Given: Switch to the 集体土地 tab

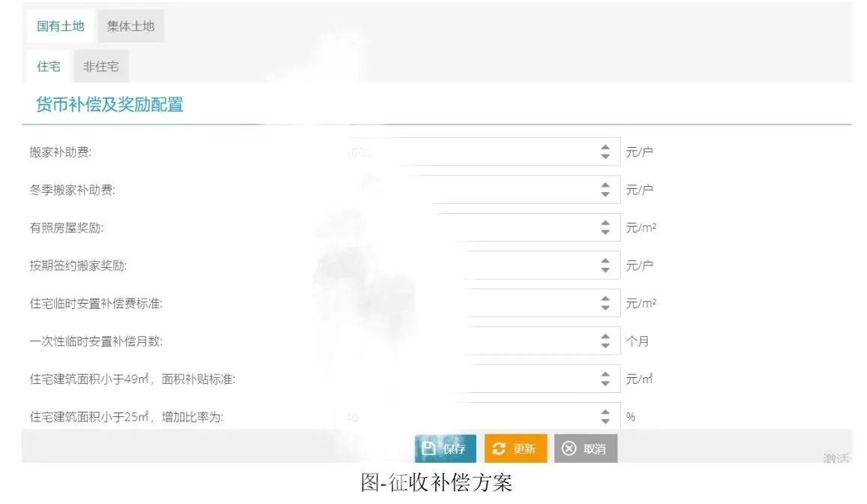Looking at the screenshot, I should coord(130,25).
